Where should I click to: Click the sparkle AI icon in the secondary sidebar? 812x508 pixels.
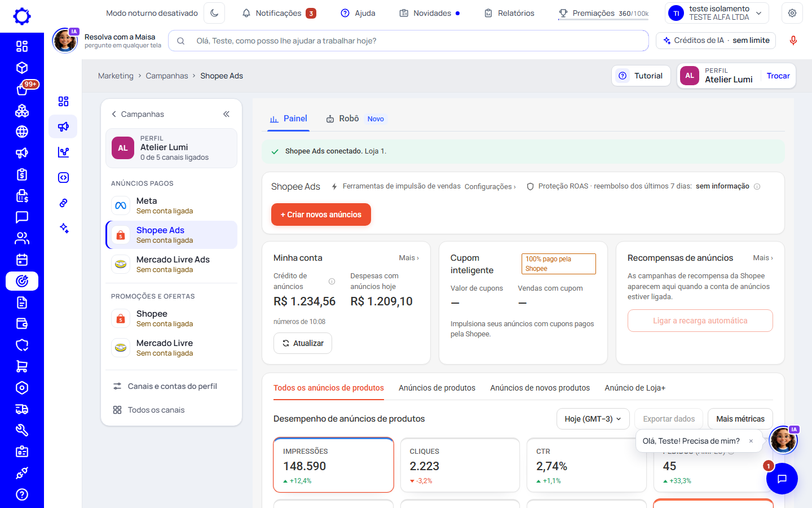point(63,228)
